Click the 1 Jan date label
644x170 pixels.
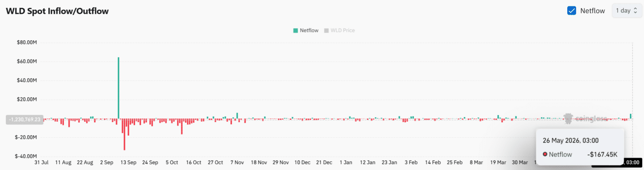346,162
